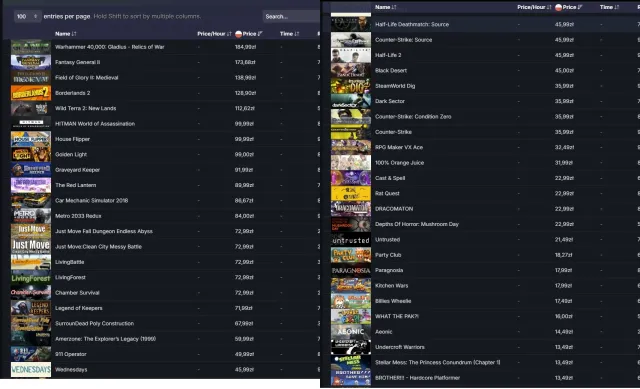Open Counter-Strike: Condition Zero link
The width and height of the screenshot is (640, 389).
pos(413,117)
